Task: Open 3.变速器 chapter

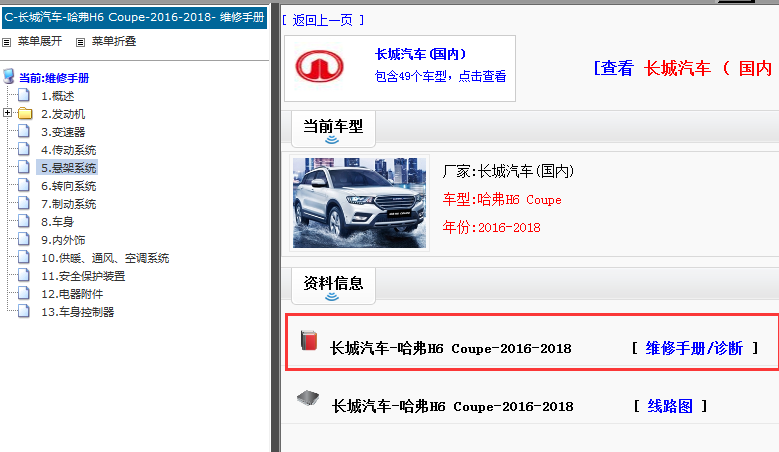Action: (63, 132)
